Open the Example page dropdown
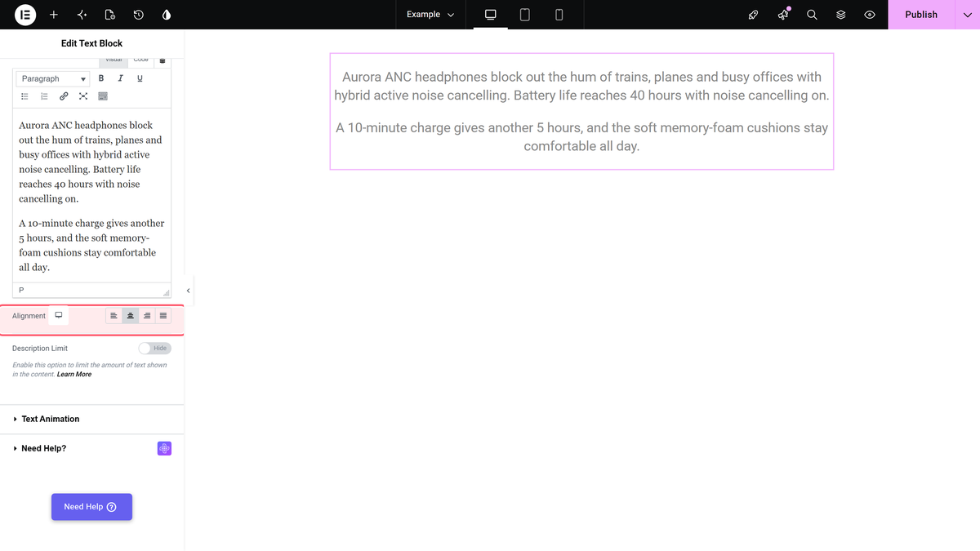This screenshot has width=980, height=551. click(x=430, y=15)
